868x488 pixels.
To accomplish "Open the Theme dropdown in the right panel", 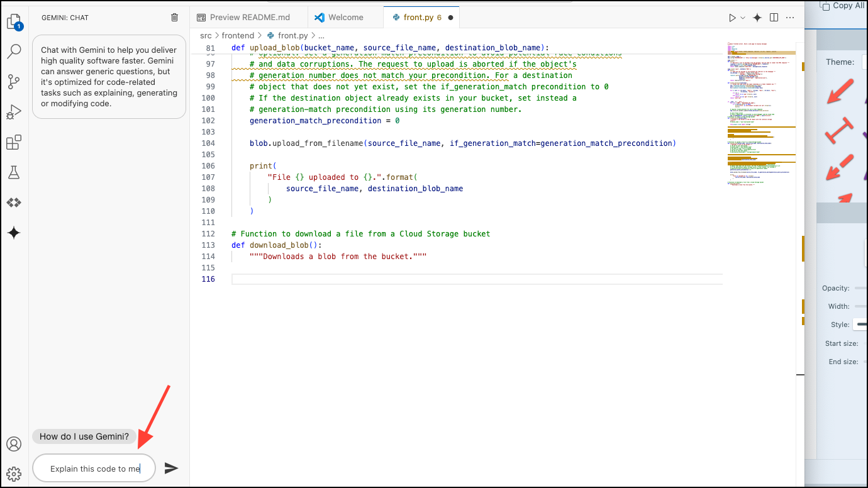I will 864,62.
